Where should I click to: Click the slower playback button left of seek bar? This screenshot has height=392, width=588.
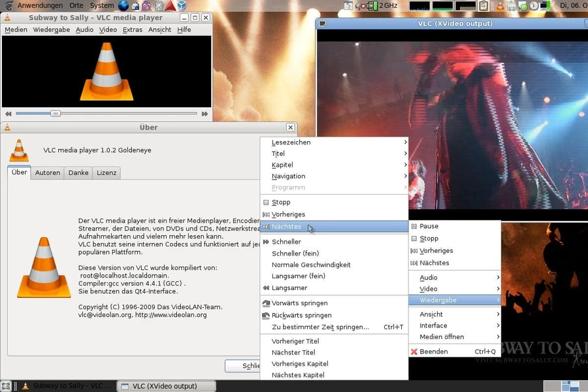point(8,114)
